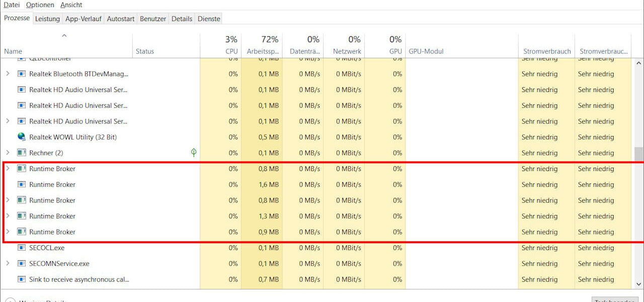Sort by the Status column header

pos(166,45)
